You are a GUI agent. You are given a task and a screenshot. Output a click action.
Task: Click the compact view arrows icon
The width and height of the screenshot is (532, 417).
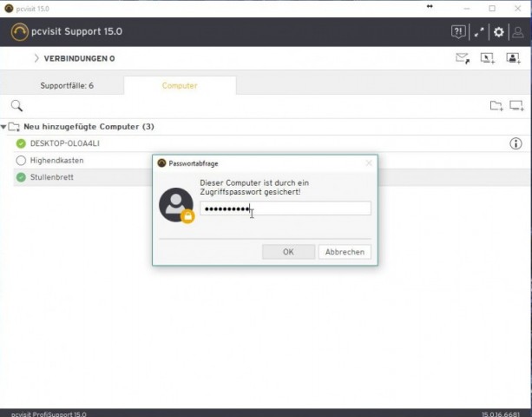(479, 32)
